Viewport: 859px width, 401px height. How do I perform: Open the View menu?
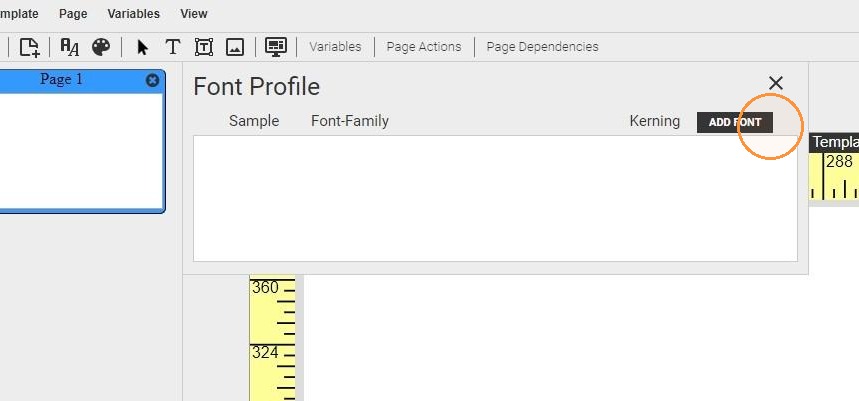(194, 14)
